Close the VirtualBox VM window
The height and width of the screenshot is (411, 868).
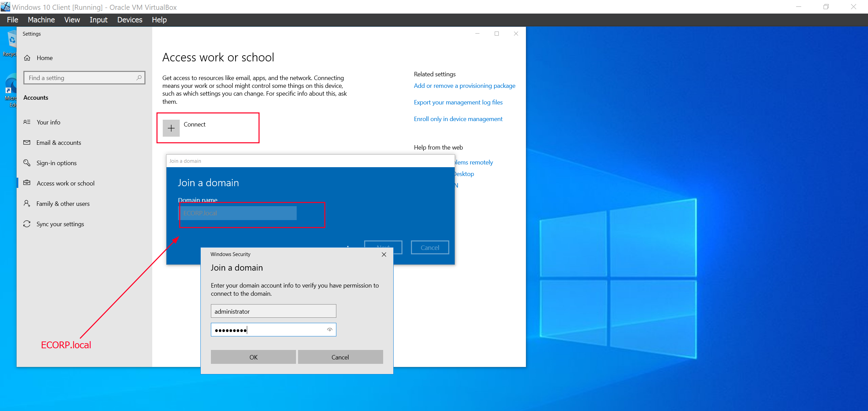(854, 7)
